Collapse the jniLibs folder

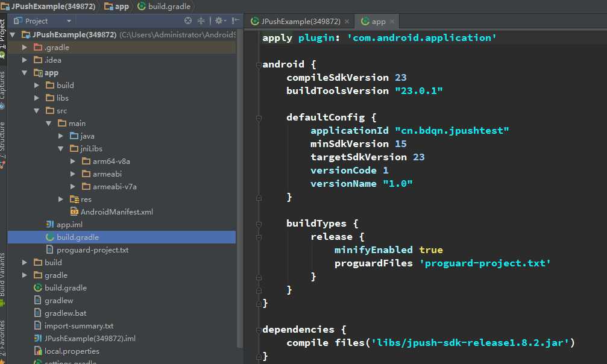pyautogui.click(x=61, y=149)
